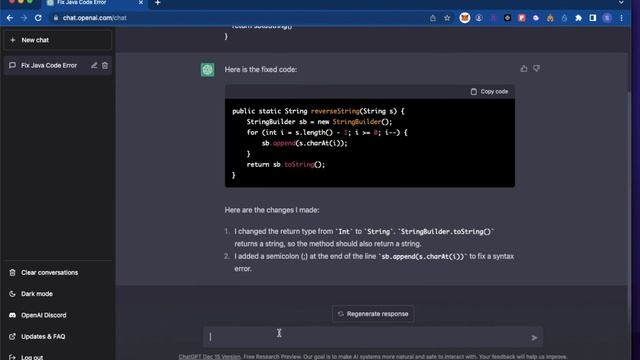Click the browser back arrow
This screenshot has height=360, width=640.
[10, 18]
